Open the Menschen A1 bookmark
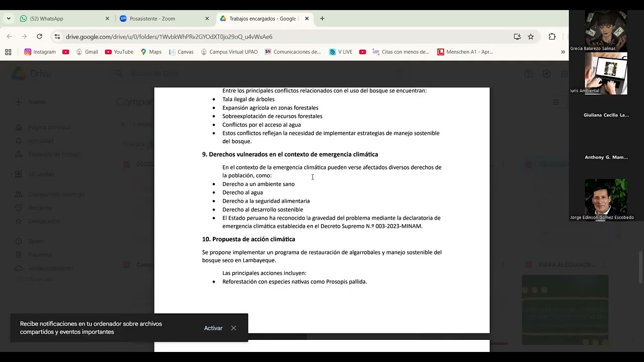Screen dimensions: 644x362 tap(465, 52)
